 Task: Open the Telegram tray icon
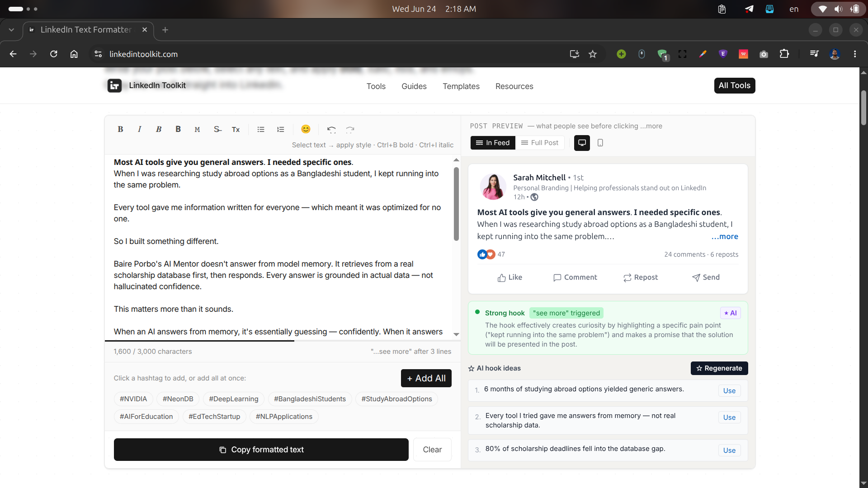[x=749, y=9]
